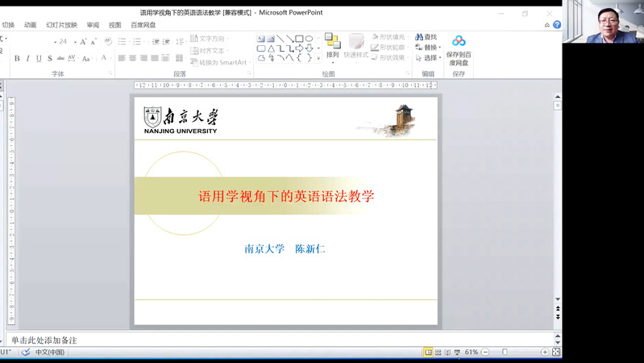644x363 pixels.
Task: Toggle Underline formatting button
Action: pyautogui.click(x=39, y=58)
